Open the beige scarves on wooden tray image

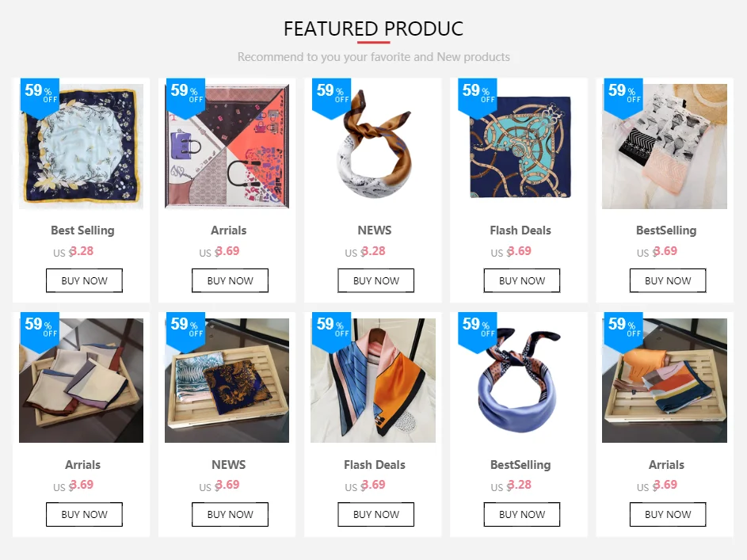(81, 380)
